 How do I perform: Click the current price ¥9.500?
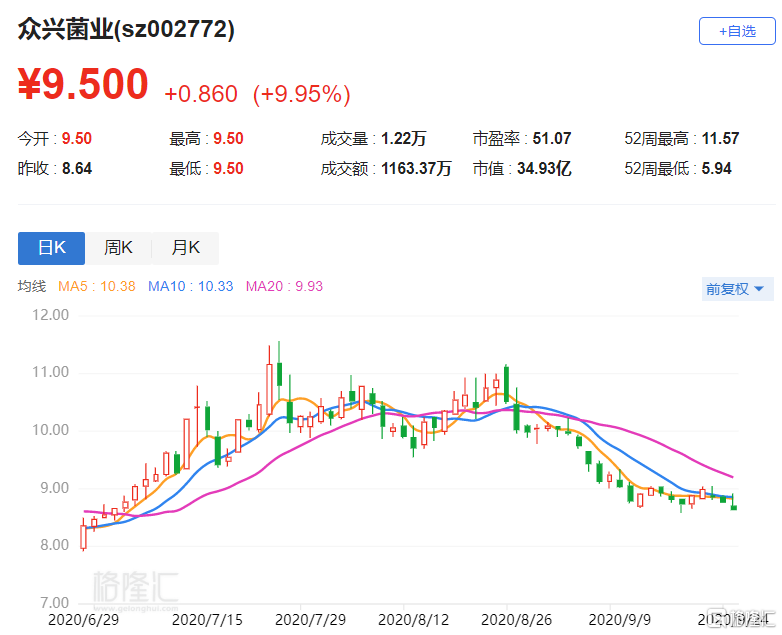[83, 84]
